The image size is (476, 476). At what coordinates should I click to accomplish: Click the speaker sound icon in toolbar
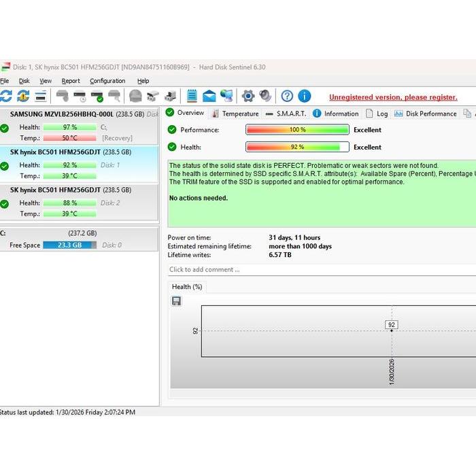(x=265, y=96)
